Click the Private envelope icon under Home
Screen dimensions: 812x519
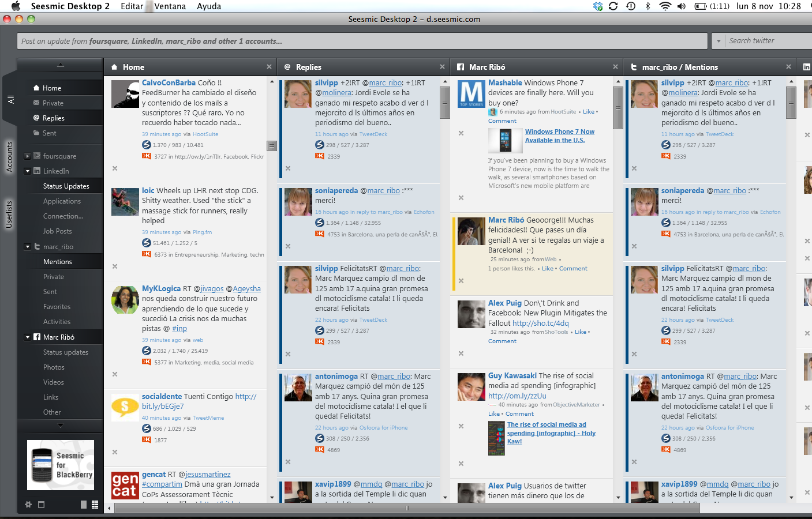(37, 103)
